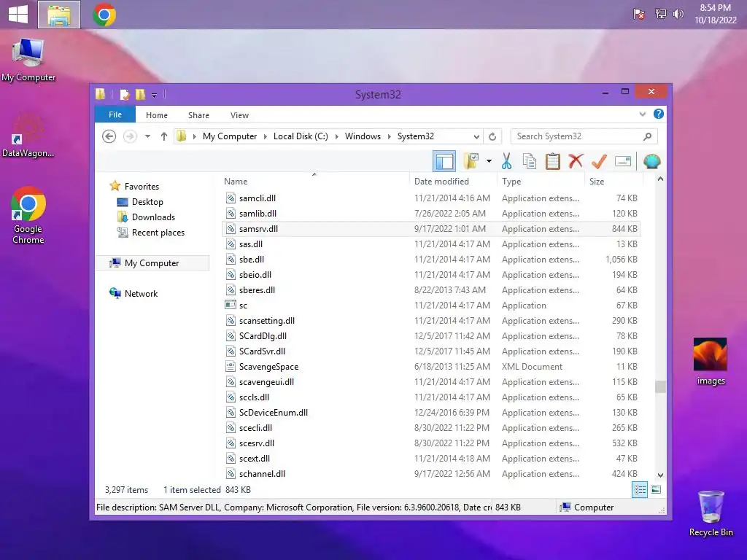Switch to the Share ribbon tab

198,115
